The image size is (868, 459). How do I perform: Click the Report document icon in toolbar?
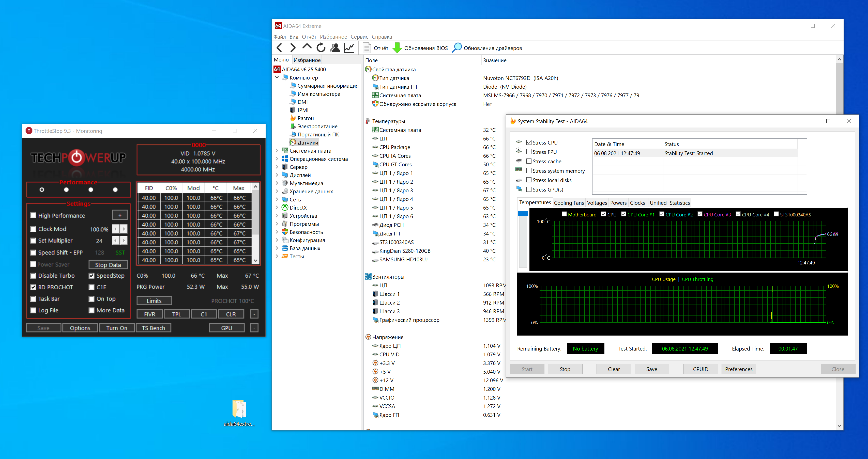(x=367, y=48)
